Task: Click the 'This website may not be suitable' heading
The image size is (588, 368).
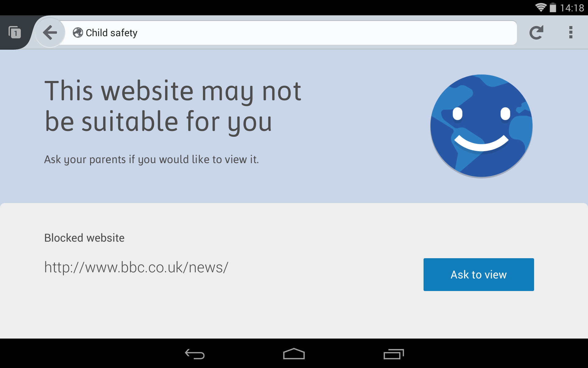Action: [x=173, y=106]
